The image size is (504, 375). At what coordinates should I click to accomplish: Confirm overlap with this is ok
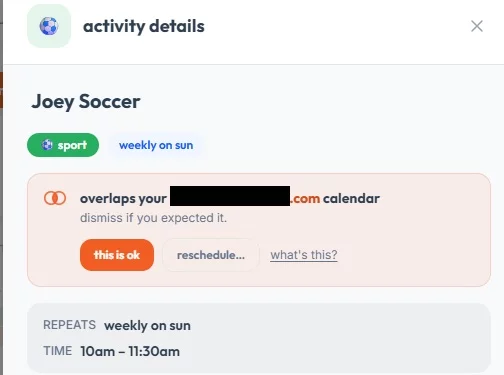pyautogui.click(x=117, y=255)
